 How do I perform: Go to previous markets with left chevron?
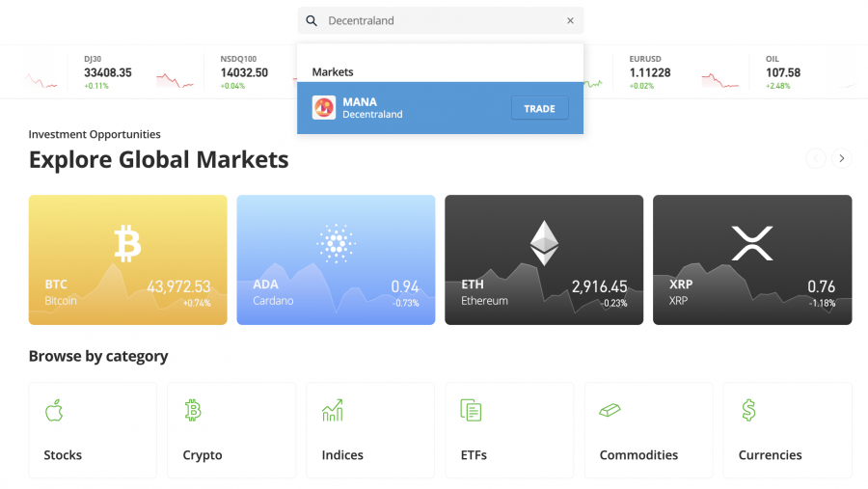click(x=815, y=158)
